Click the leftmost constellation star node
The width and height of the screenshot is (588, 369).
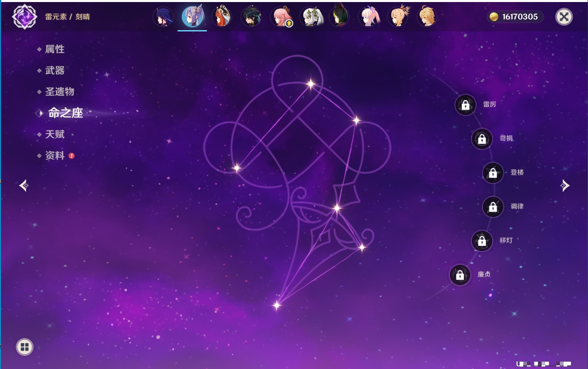pyautogui.click(x=237, y=168)
